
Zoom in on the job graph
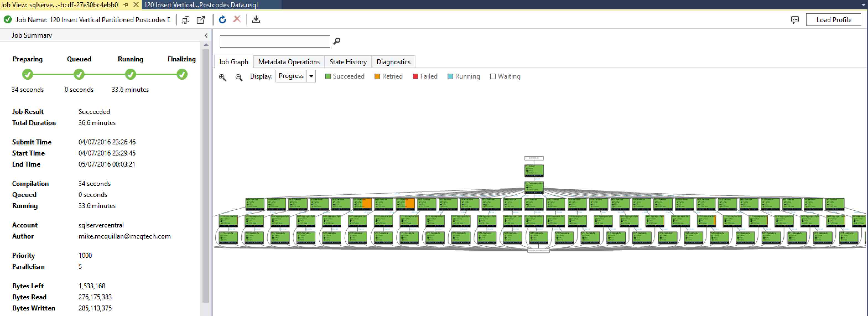(x=222, y=77)
